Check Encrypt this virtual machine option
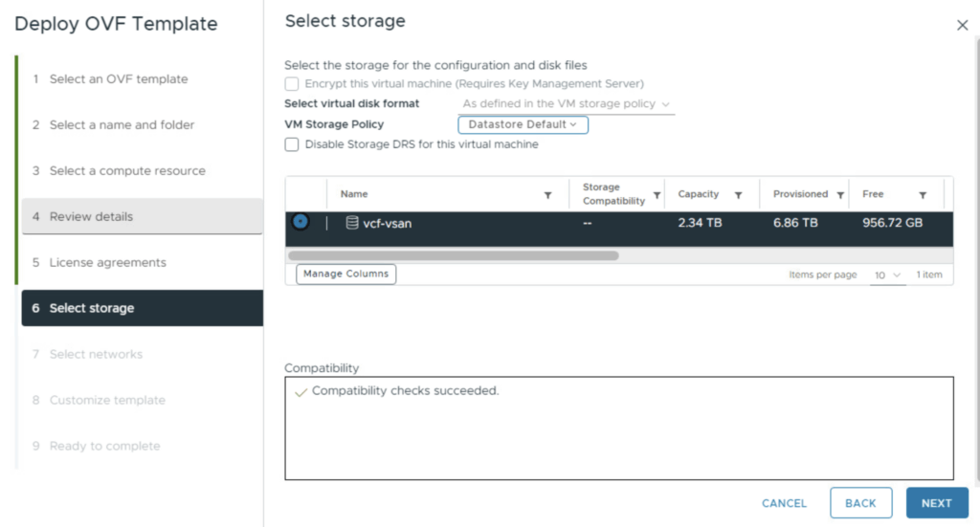 (x=292, y=84)
